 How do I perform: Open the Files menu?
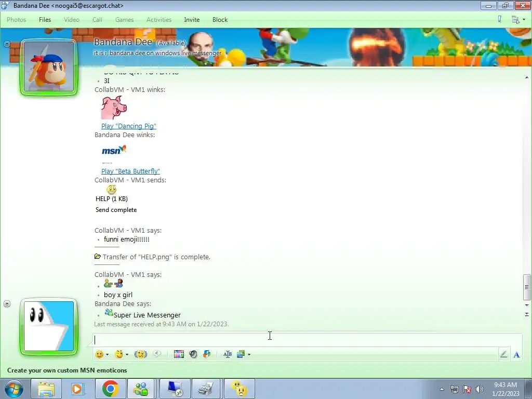45,20
